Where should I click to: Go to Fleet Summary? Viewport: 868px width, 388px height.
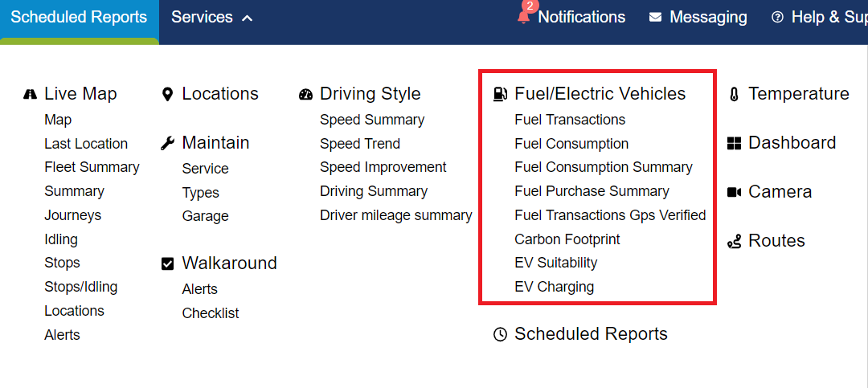(92, 167)
